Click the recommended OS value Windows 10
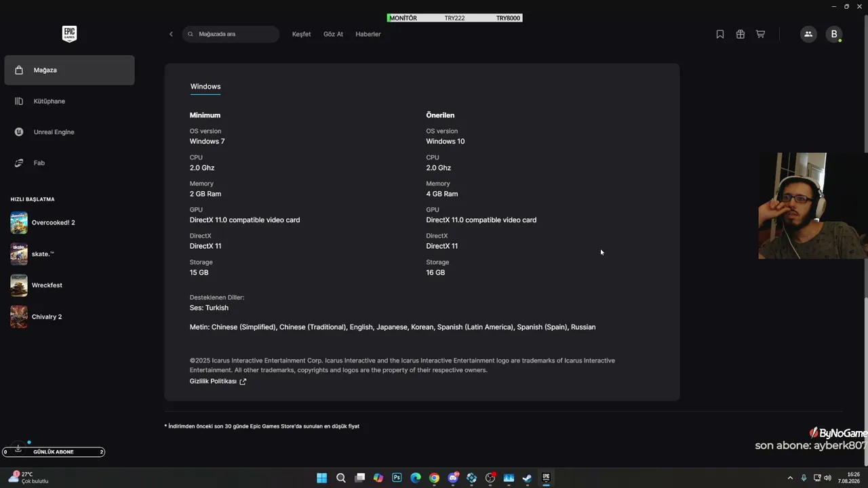The height and width of the screenshot is (488, 868). [446, 142]
